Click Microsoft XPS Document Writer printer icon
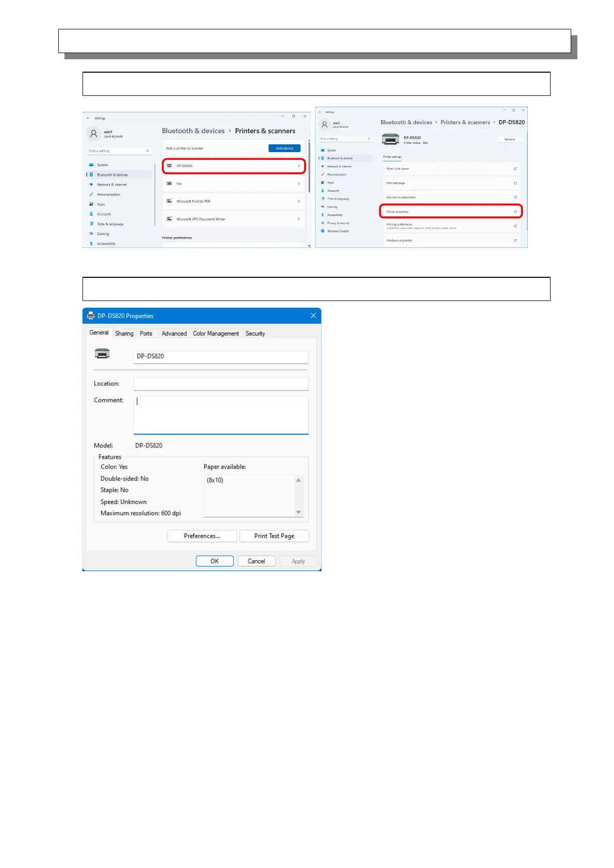Viewport: 614px width, 868px height. pos(169,219)
